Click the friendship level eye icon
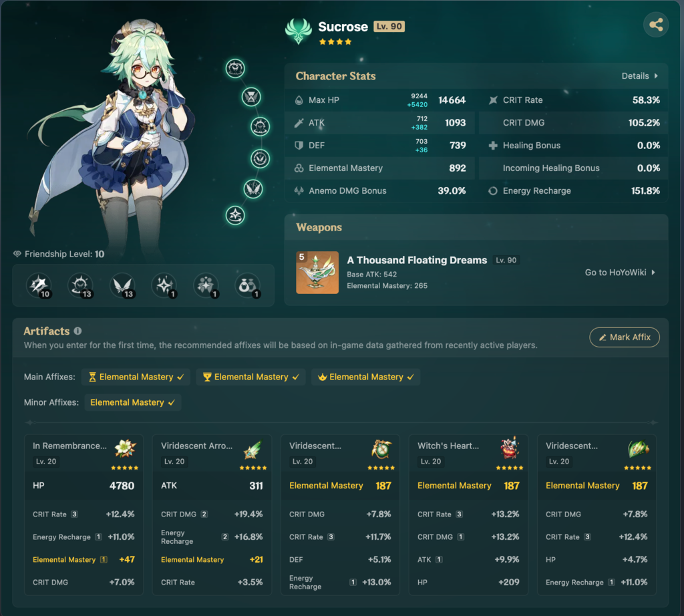This screenshot has width=684, height=616. (17, 254)
